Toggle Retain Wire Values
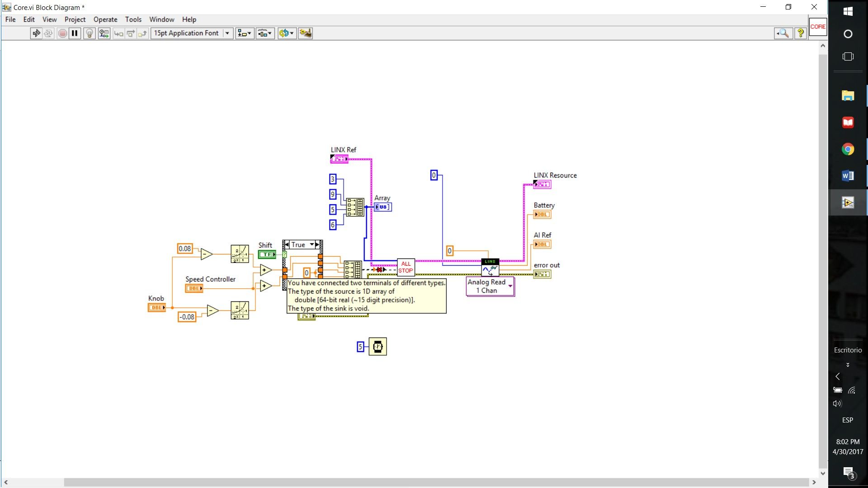This screenshot has width=868, height=488. point(104,33)
